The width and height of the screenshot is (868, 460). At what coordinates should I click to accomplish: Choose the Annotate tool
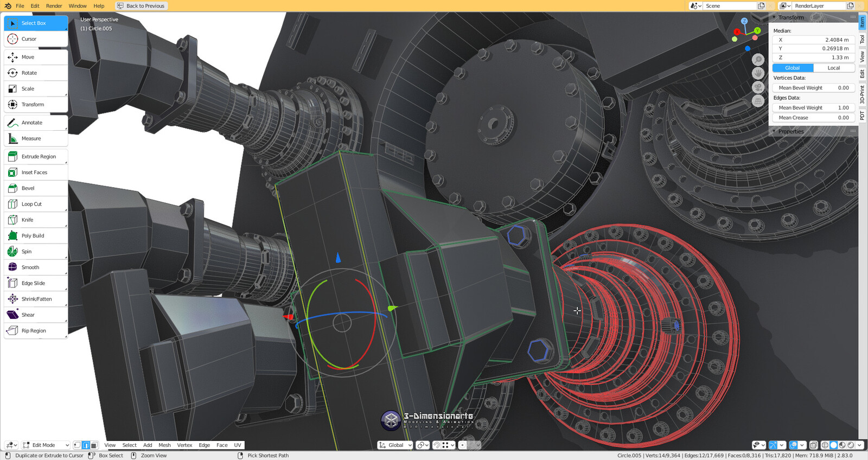[36, 123]
